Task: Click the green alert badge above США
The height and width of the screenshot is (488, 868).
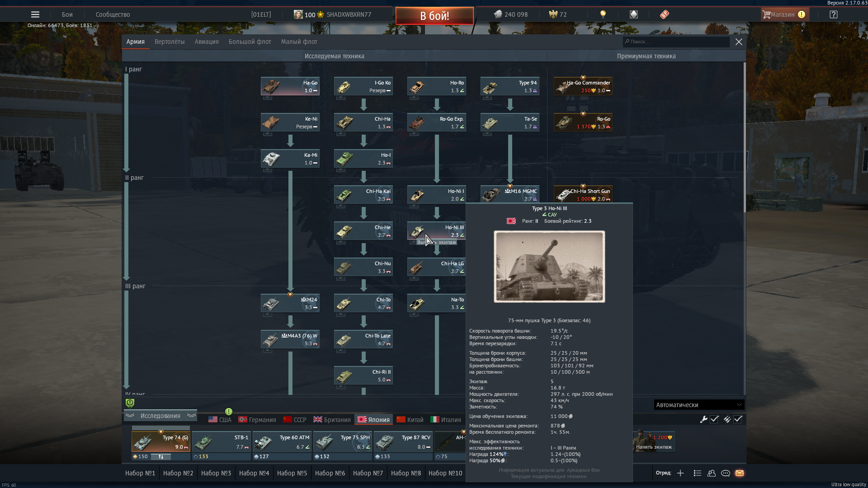Action: click(229, 412)
